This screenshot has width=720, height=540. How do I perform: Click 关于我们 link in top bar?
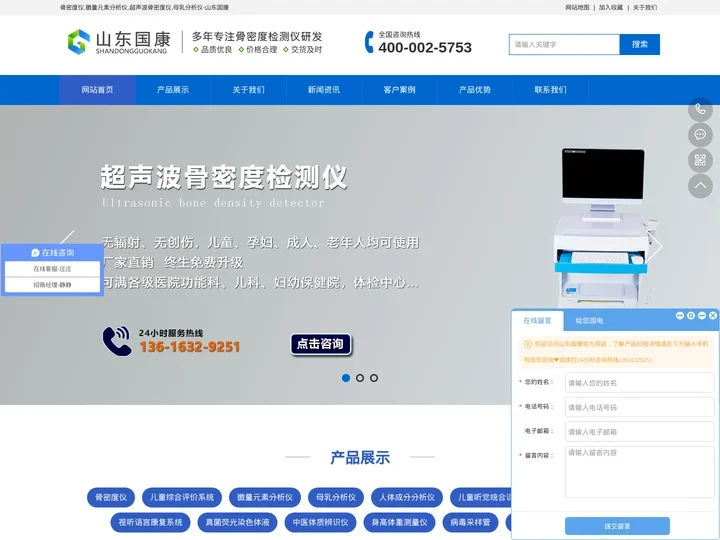[x=645, y=7]
